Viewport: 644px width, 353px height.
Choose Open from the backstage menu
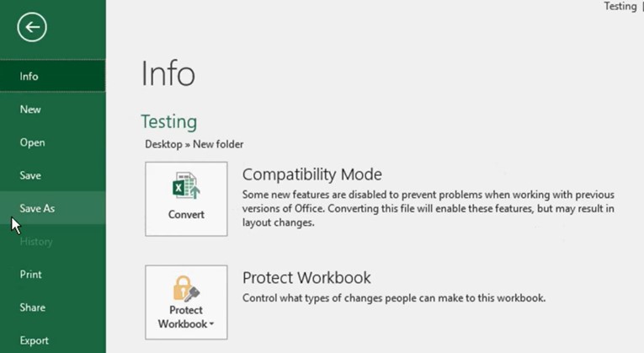[x=52, y=142]
